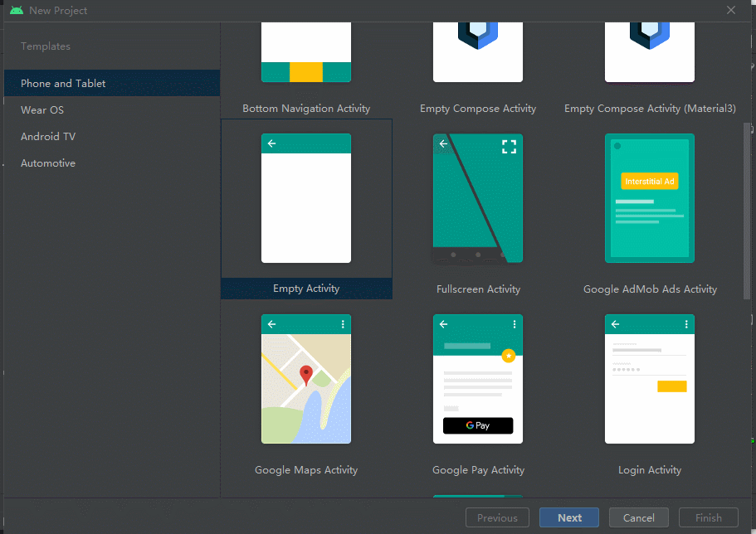
Task: Cancel the New Project wizard
Action: click(x=638, y=517)
